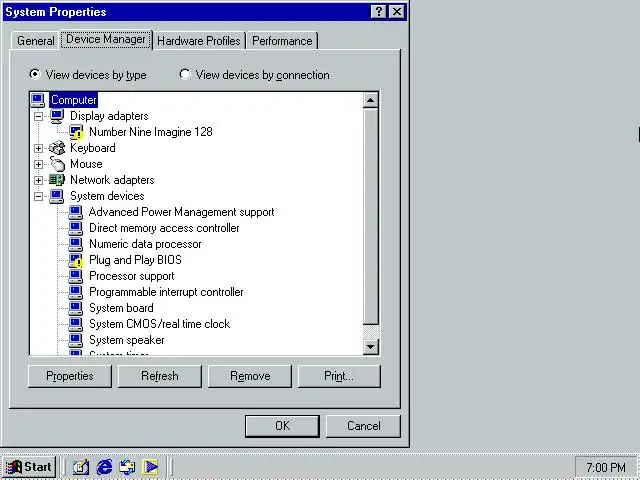
Task: Launch Internet Explorer from the taskbar
Action: [x=104, y=467]
